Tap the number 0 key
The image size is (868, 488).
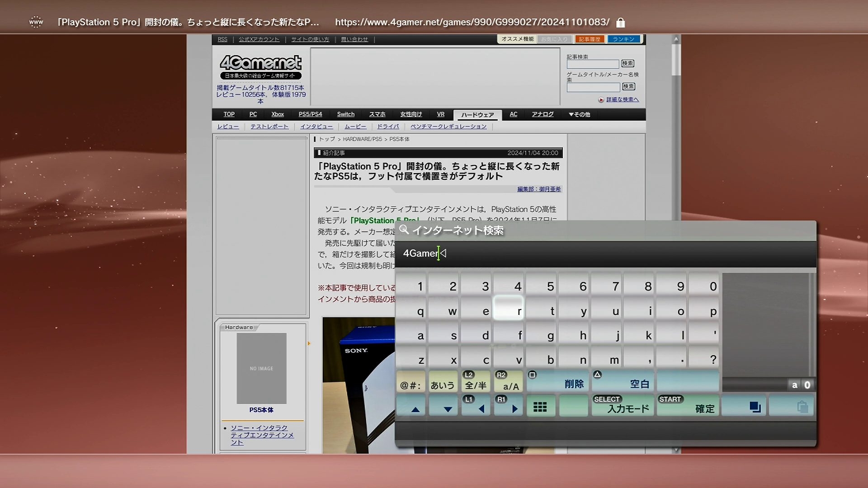pyautogui.click(x=704, y=284)
